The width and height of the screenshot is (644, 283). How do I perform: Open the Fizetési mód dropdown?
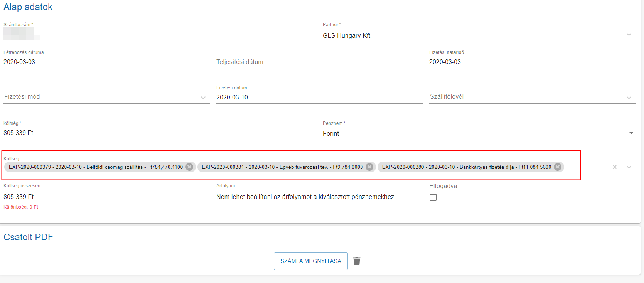point(203,98)
